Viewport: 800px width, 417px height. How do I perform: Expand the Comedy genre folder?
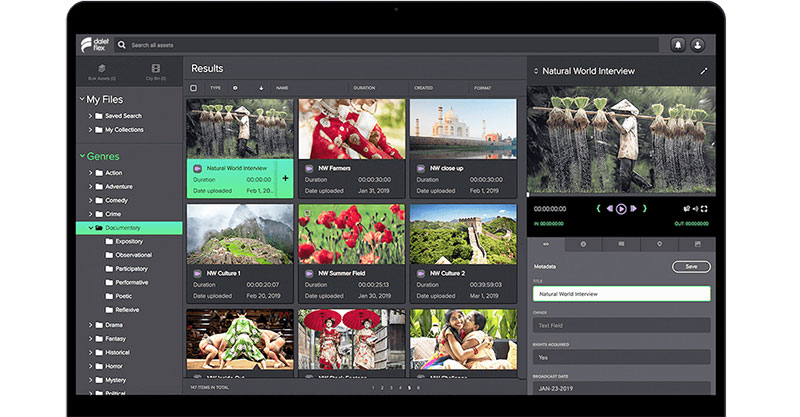pos(90,201)
